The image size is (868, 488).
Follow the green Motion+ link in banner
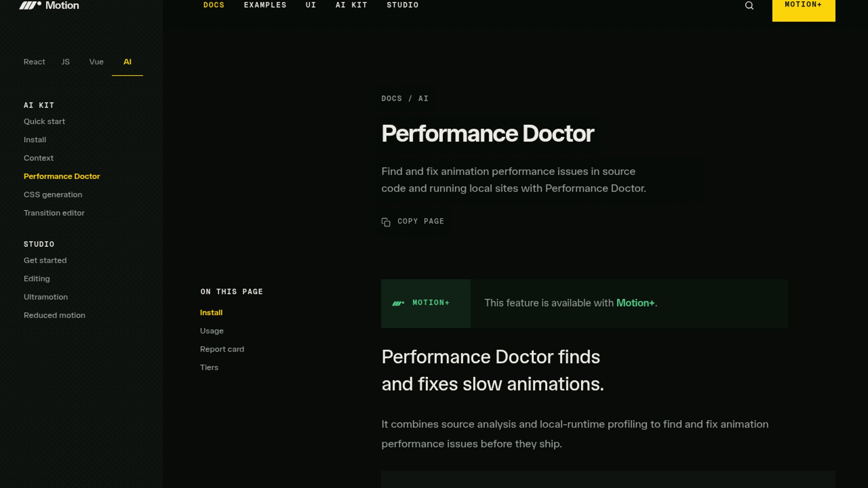point(635,303)
